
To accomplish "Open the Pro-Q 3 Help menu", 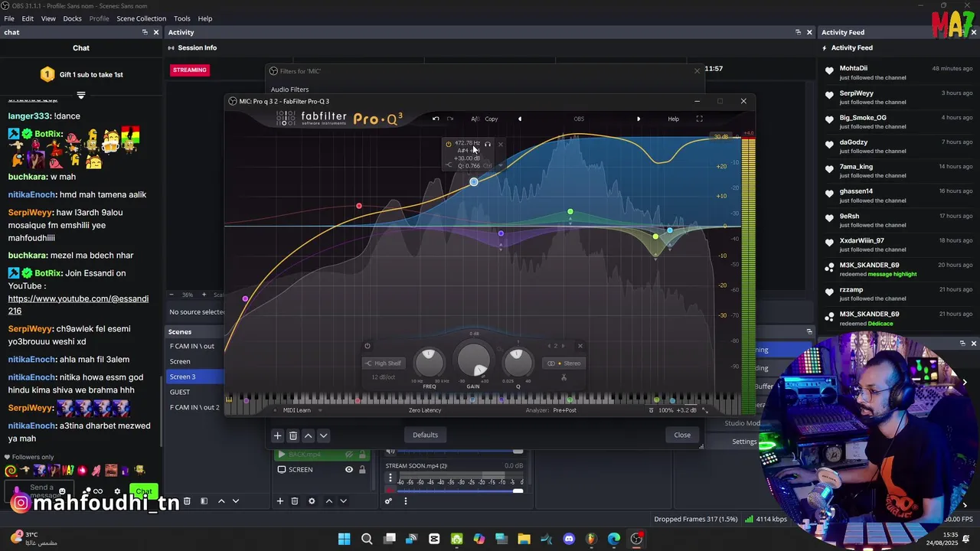I will point(673,119).
